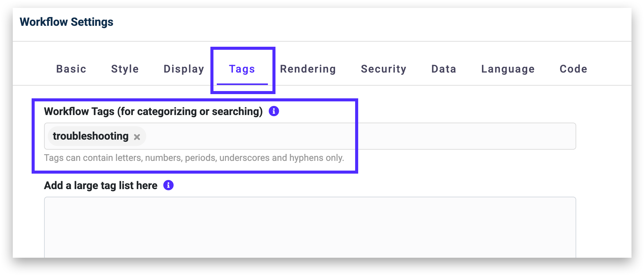
Task: Focus the Workflow Tags input box
Action: click(x=334, y=136)
